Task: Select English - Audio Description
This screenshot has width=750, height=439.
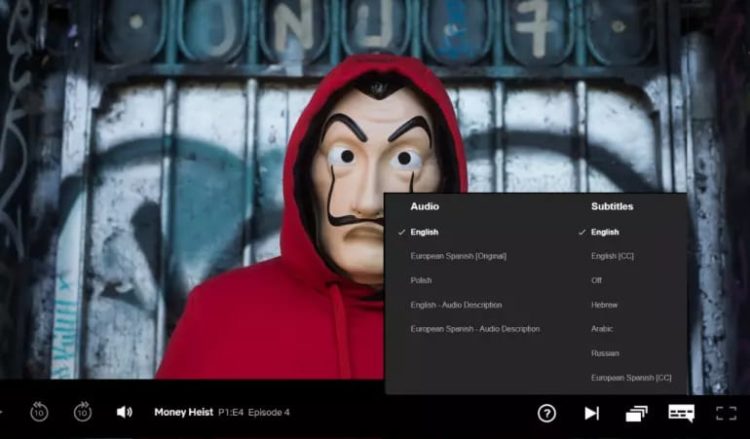Action: coord(456,305)
